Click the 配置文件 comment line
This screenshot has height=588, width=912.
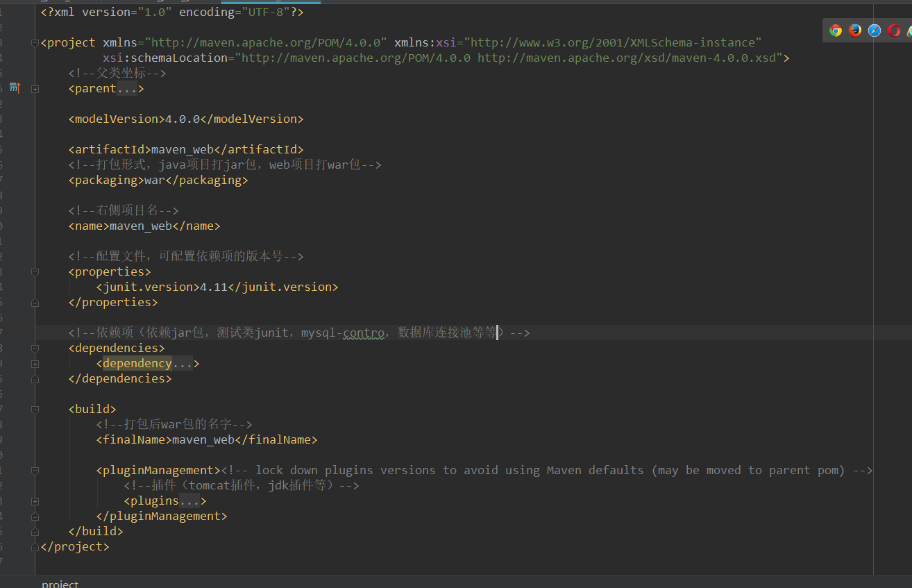(186, 257)
